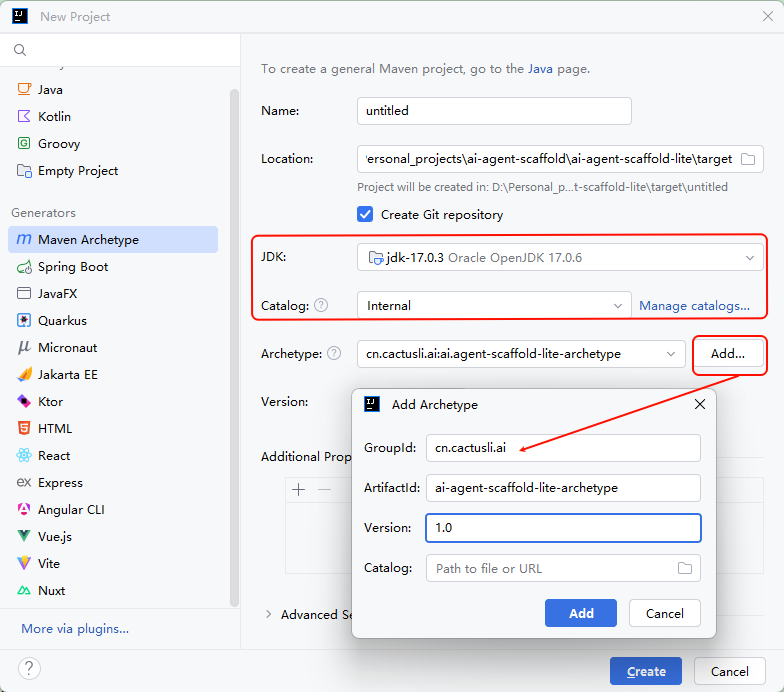
Task: Expand the Advanced Settings section
Action: pyautogui.click(x=268, y=614)
